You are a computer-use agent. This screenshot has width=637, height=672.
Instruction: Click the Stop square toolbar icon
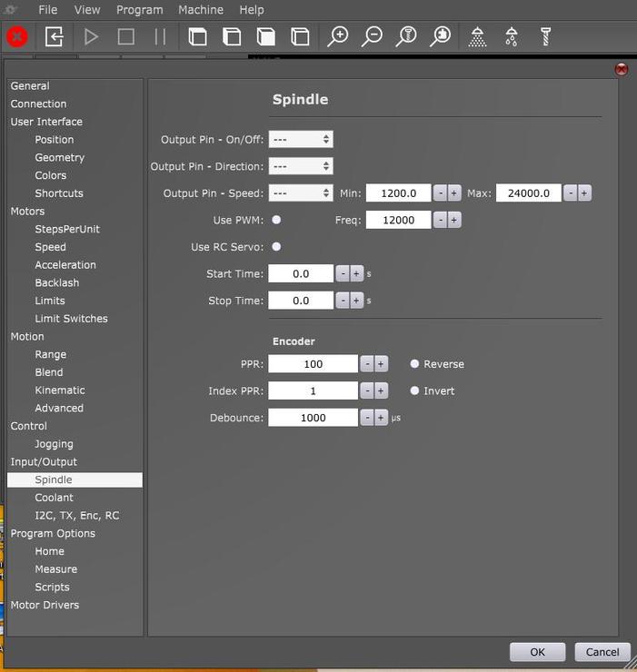click(x=126, y=37)
